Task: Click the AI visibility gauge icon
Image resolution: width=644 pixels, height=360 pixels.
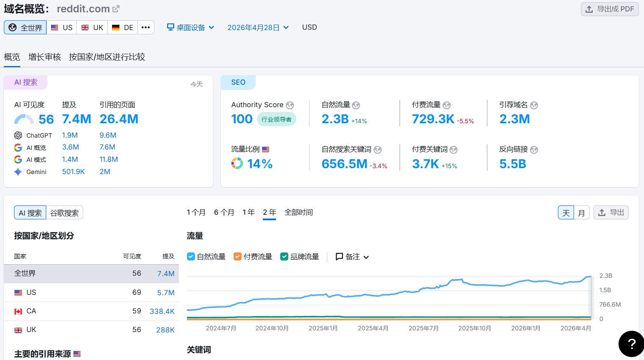Action: (24, 119)
